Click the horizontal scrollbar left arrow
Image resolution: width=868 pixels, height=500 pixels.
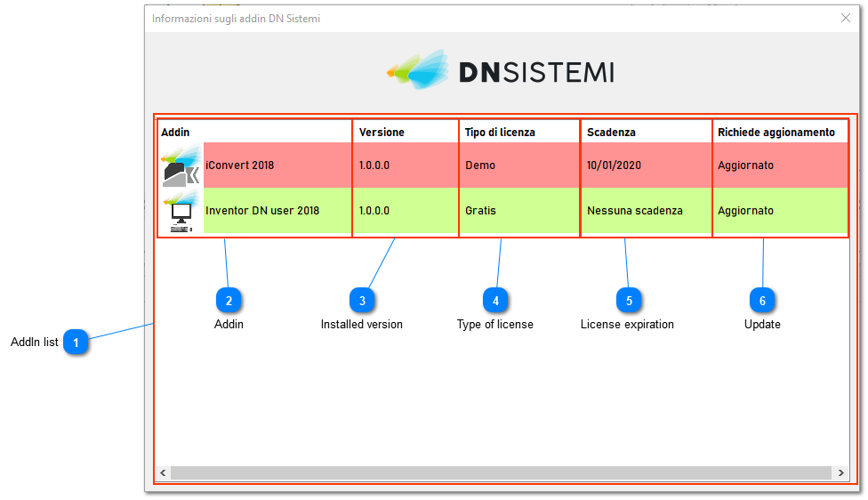[163, 472]
